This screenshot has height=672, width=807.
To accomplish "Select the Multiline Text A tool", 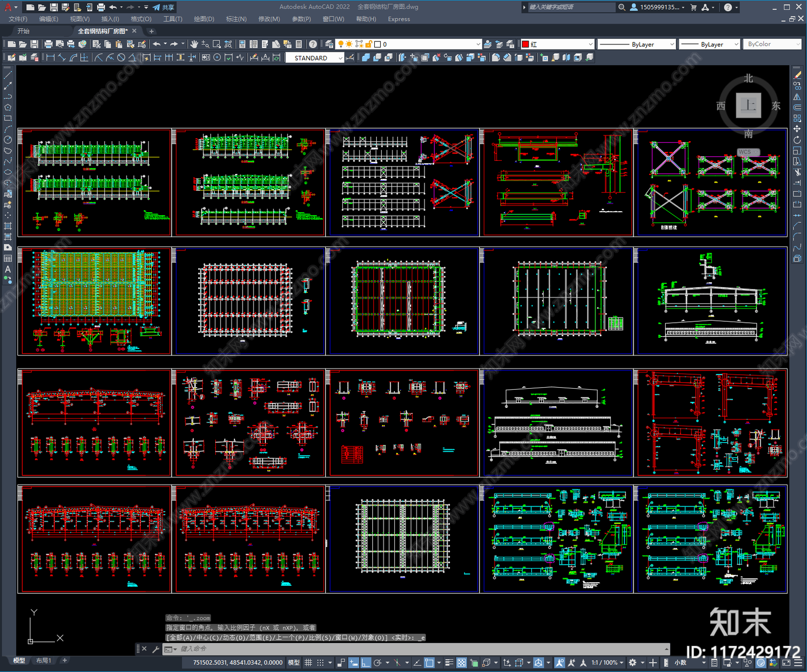I will tap(8, 269).
